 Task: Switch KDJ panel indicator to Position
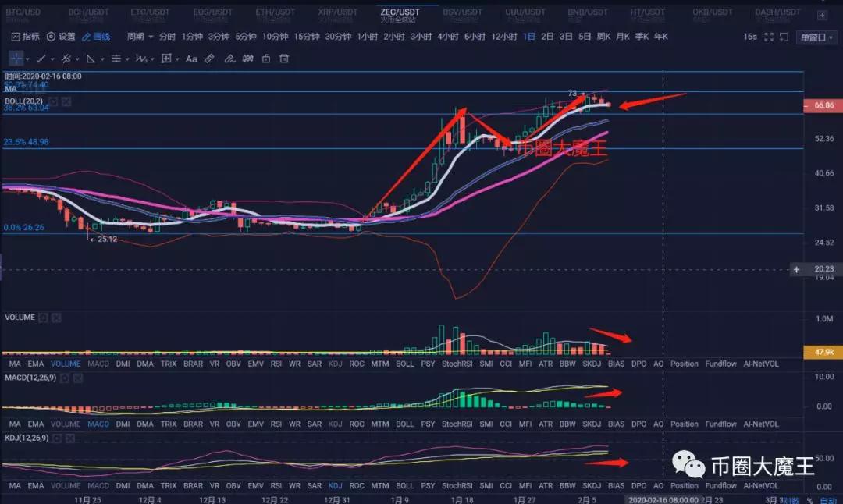684,486
